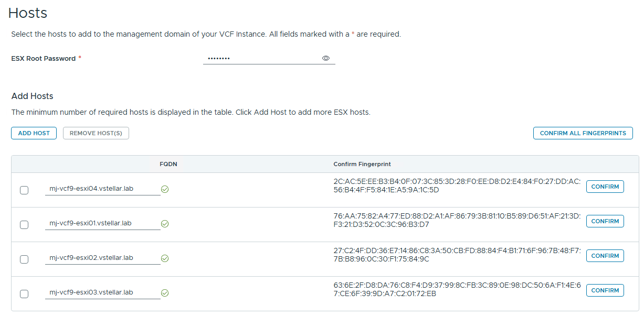Tick the mj-vcf9-esxi02 host checkbox
Image resolution: width=644 pixels, height=316 pixels.
[24, 259]
